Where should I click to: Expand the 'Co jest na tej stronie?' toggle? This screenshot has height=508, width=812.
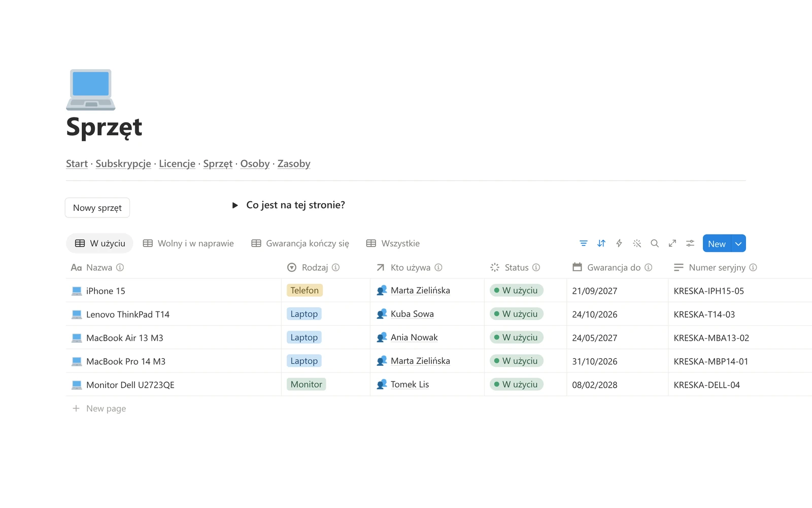[235, 205]
